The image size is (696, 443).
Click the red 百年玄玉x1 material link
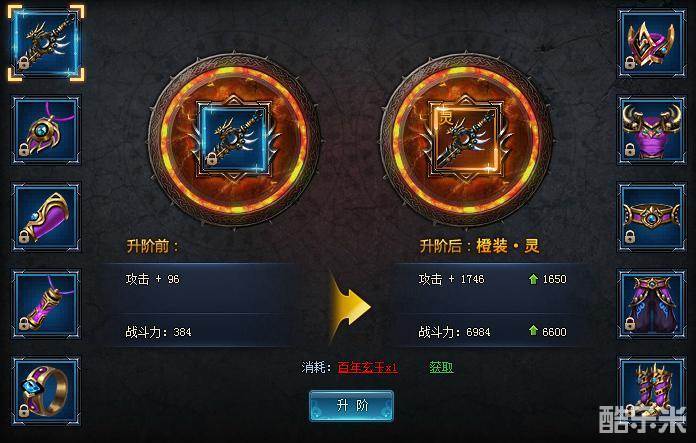(x=368, y=368)
